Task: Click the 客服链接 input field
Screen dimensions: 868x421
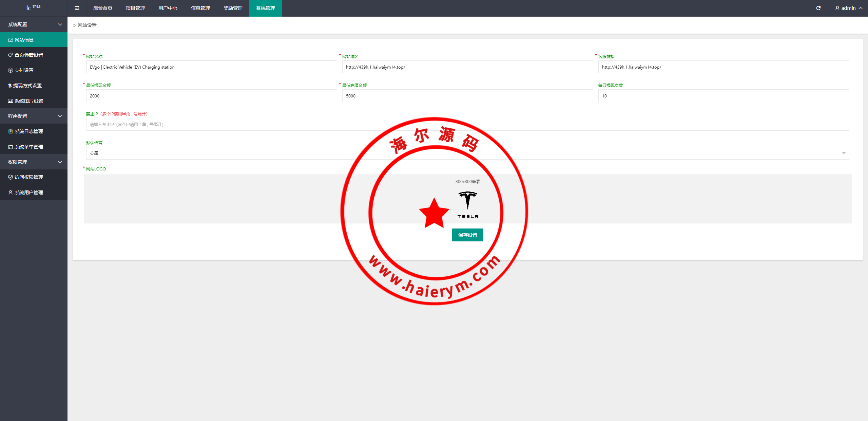Action: (x=724, y=67)
